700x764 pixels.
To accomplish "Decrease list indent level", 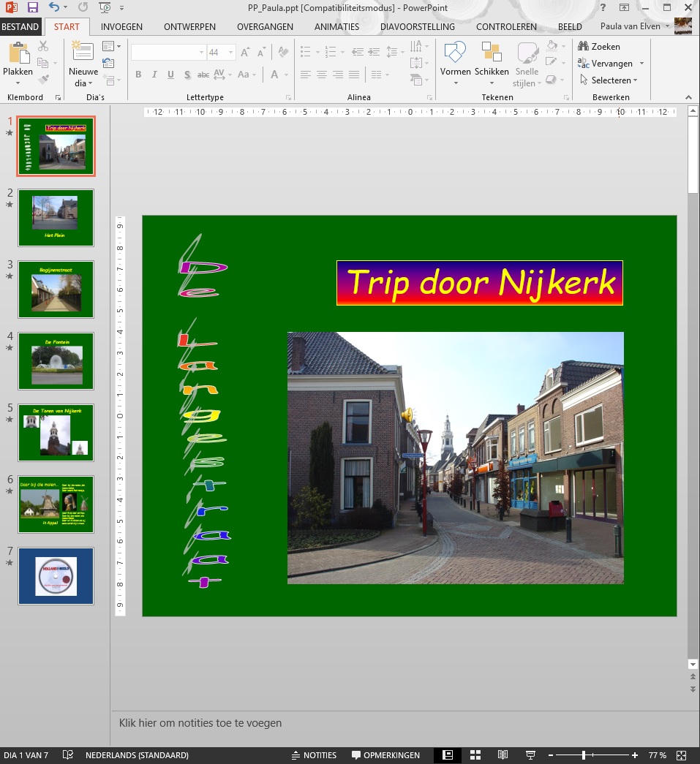I will click(x=357, y=52).
